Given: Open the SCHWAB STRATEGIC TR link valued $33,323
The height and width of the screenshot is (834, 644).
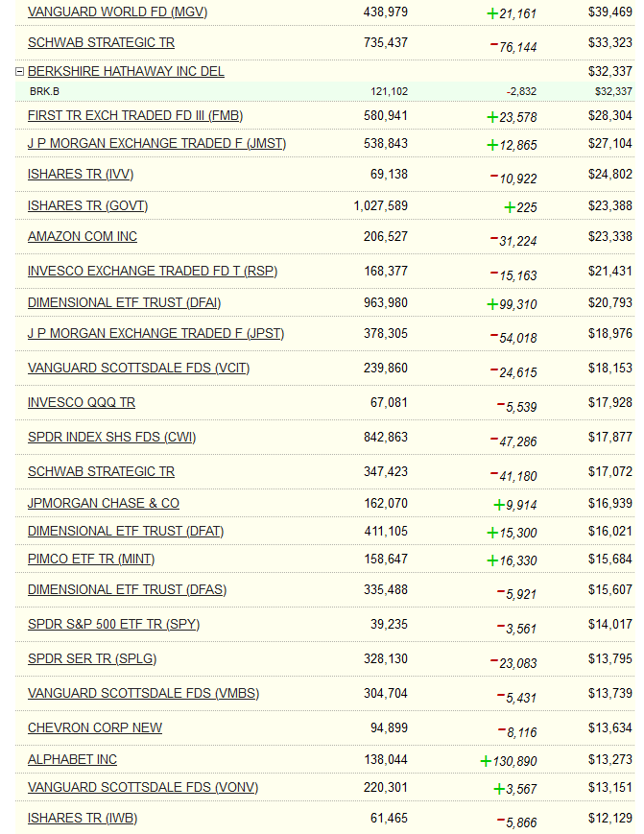Looking at the screenshot, I should (101, 42).
